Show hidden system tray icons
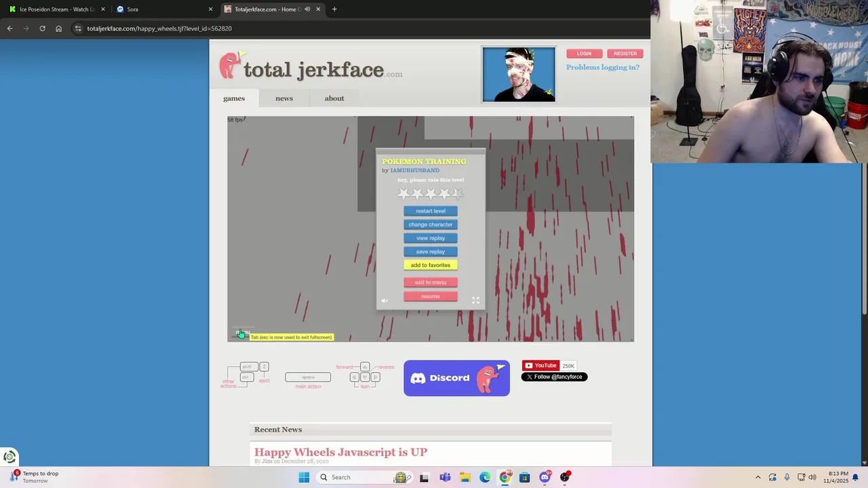This screenshot has height=488, width=868. click(757, 477)
